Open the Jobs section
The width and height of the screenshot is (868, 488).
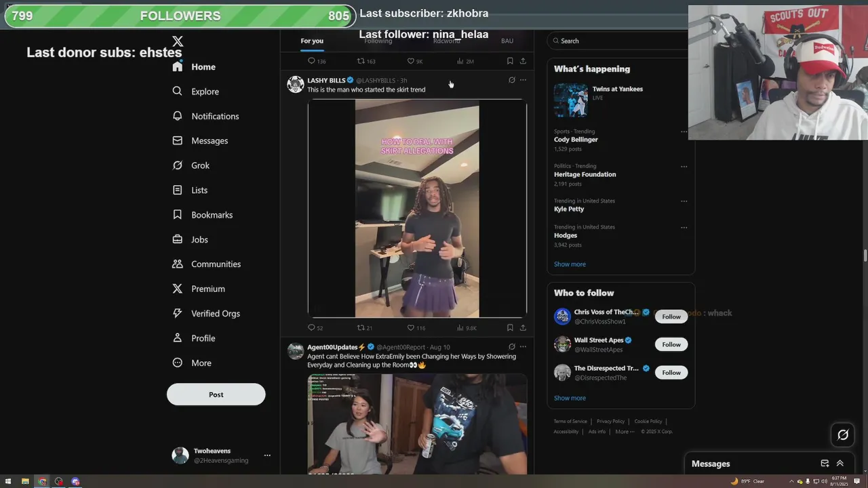pos(190,240)
